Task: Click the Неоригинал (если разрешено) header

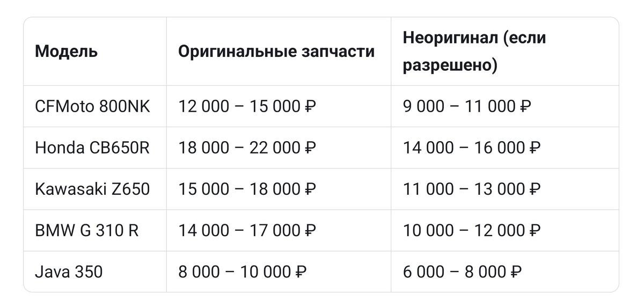Action: coord(475,52)
